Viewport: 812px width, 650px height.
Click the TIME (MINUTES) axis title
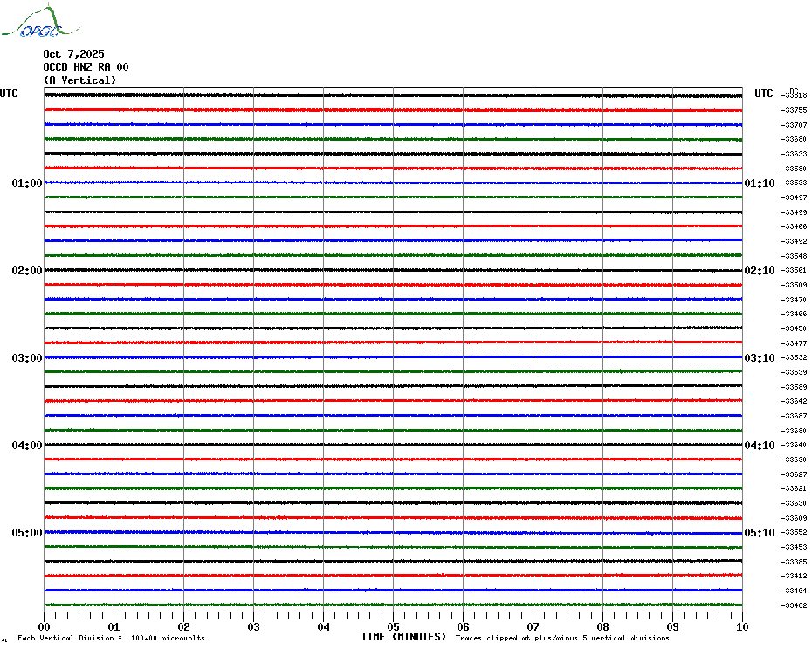point(403,637)
